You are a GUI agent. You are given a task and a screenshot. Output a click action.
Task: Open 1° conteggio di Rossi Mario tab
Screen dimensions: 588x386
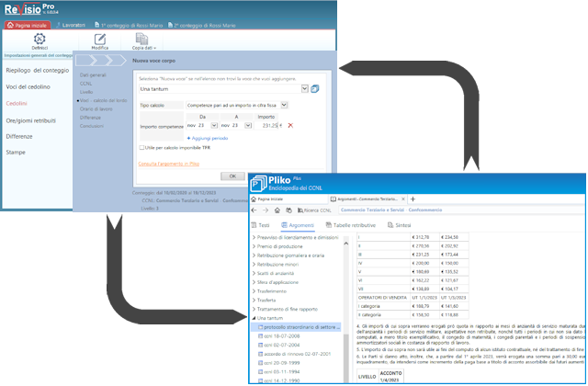pos(129,25)
